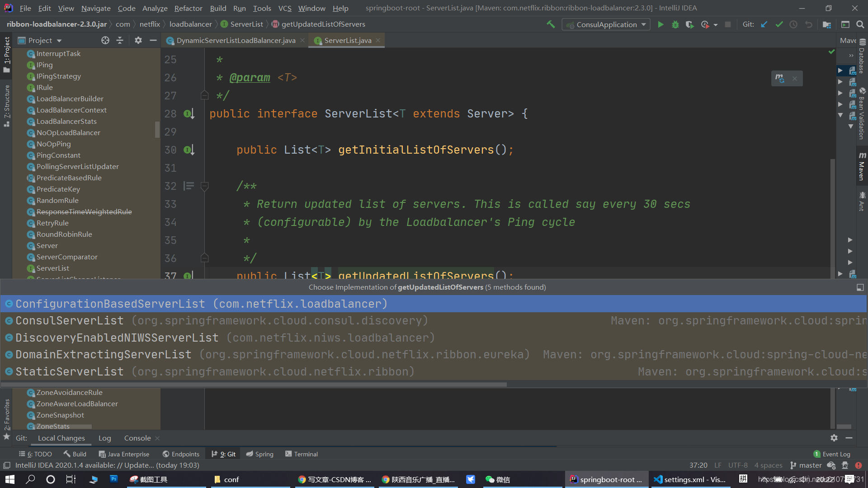The image size is (868, 488).
Task: Click Project tree vertical scrollbar
Action: pos(157,129)
